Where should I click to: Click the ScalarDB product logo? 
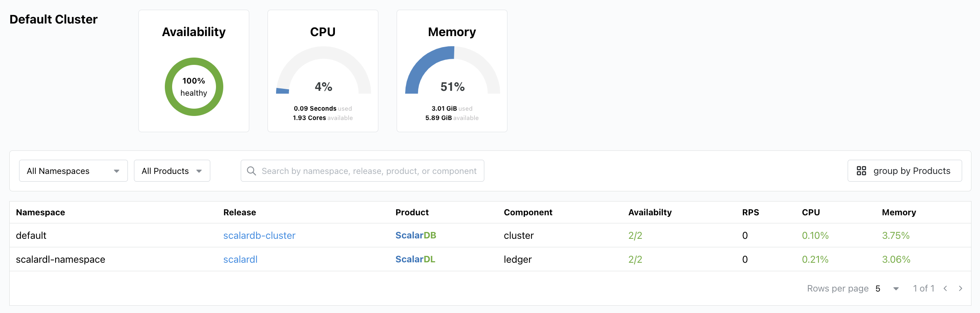coord(415,236)
